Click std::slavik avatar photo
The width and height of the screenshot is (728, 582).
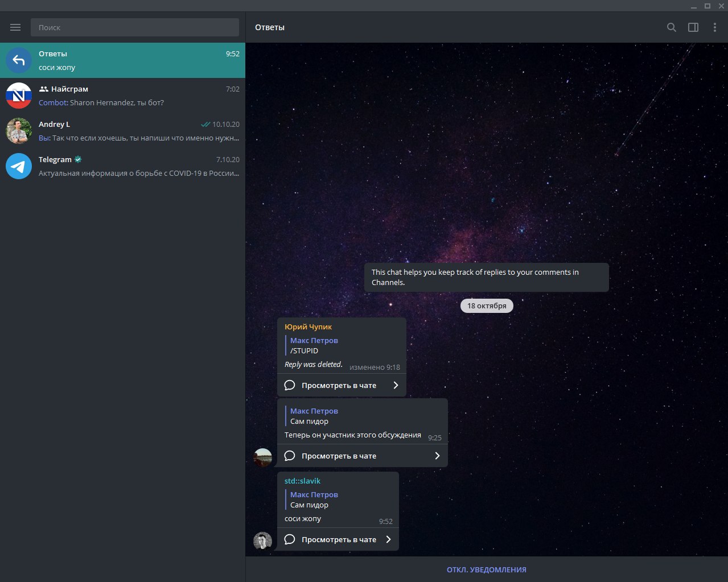coord(262,541)
